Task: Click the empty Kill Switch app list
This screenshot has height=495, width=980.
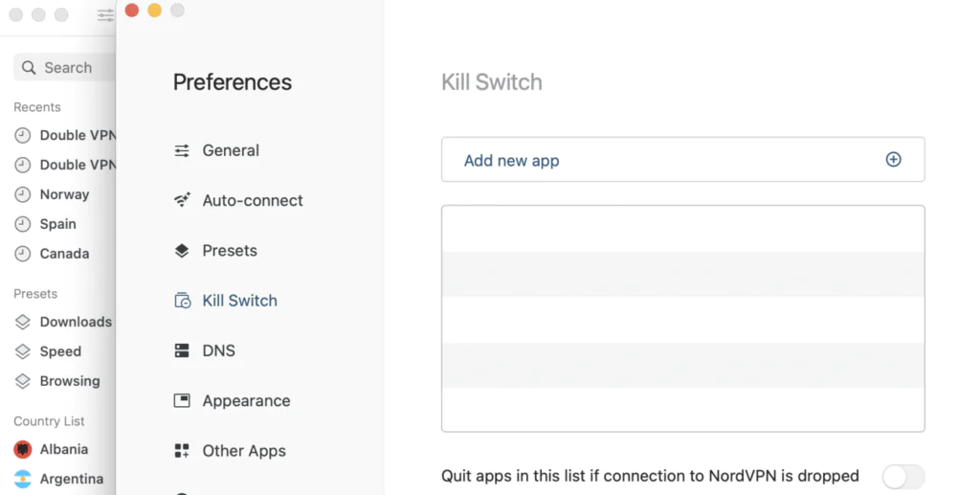Action: pos(682,318)
